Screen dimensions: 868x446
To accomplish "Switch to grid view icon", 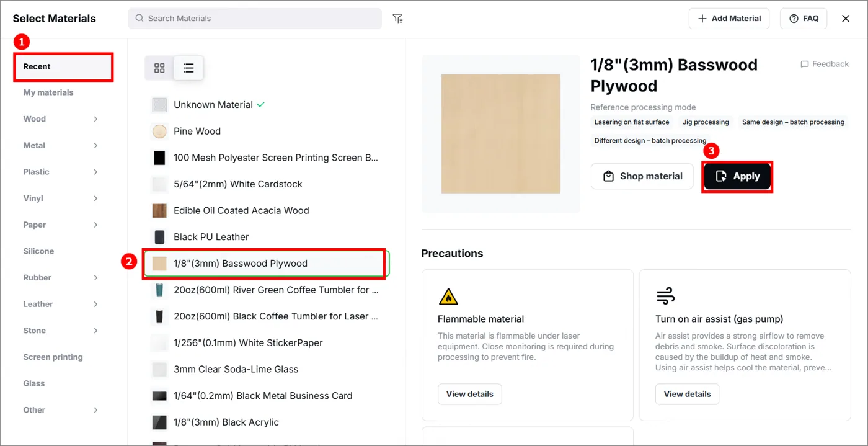I will [x=159, y=68].
